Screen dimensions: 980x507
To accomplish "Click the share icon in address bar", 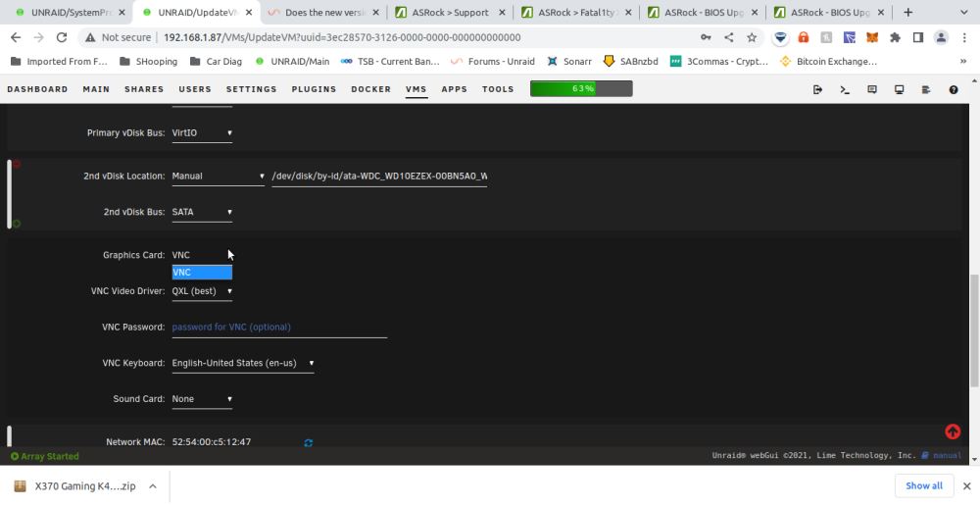I will point(729,37).
